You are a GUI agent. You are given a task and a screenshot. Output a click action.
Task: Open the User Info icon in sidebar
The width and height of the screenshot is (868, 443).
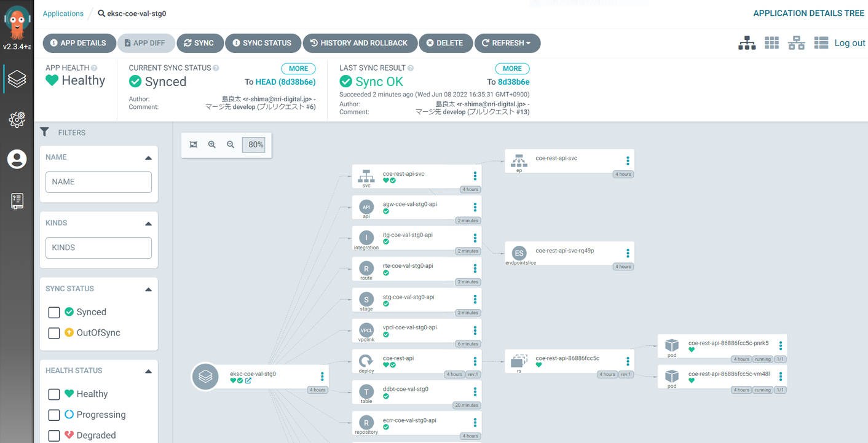tap(17, 159)
